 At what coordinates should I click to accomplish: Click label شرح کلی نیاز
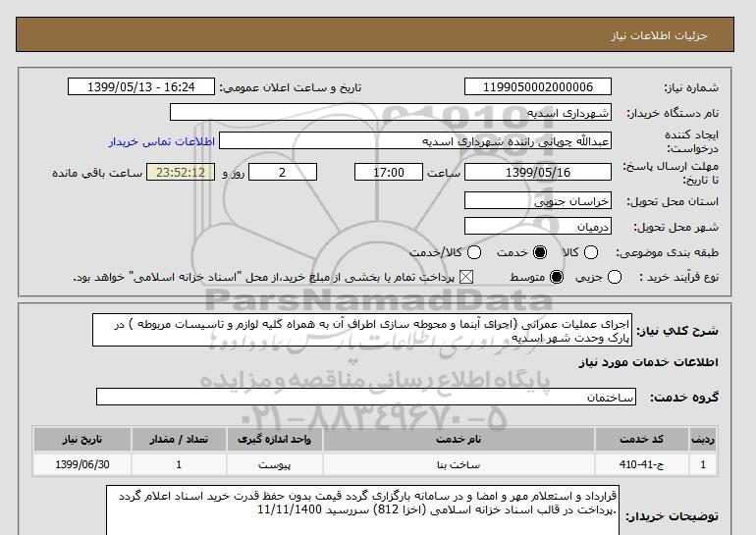coord(677,331)
